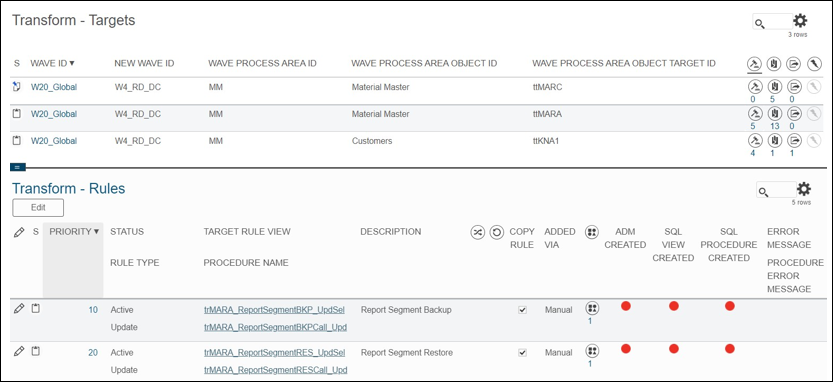The image size is (833, 382).
Task: Click the red ADM Created indicator for priority 10
Action: (625, 305)
